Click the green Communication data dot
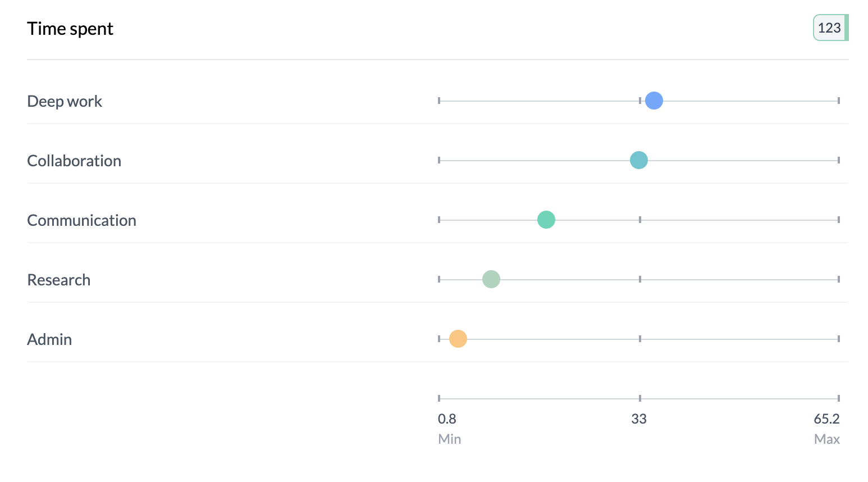Image resolution: width=868 pixels, height=482 pixels. 546,220
